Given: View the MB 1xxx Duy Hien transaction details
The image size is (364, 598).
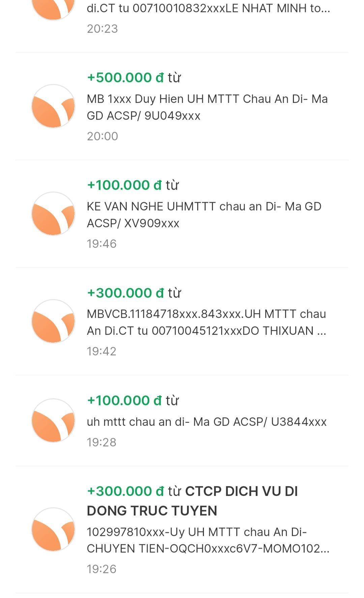Looking at the screenshot, I should point(207,107).
